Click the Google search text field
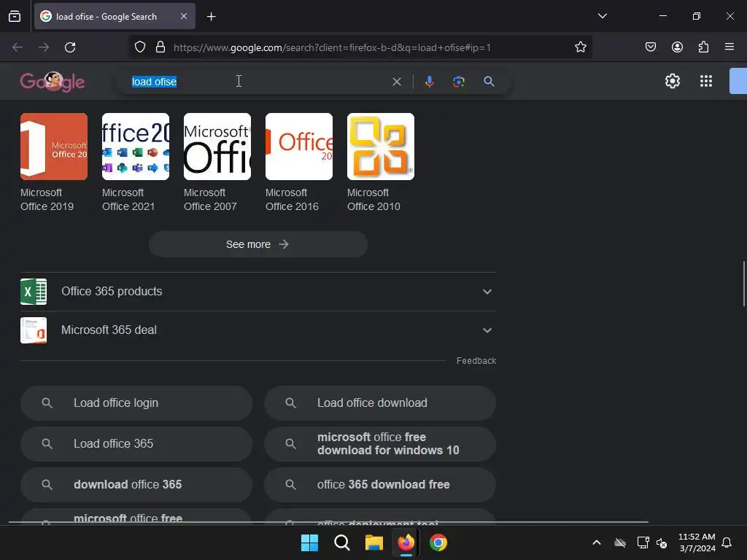The image size is (747, 560). point(260,82)
